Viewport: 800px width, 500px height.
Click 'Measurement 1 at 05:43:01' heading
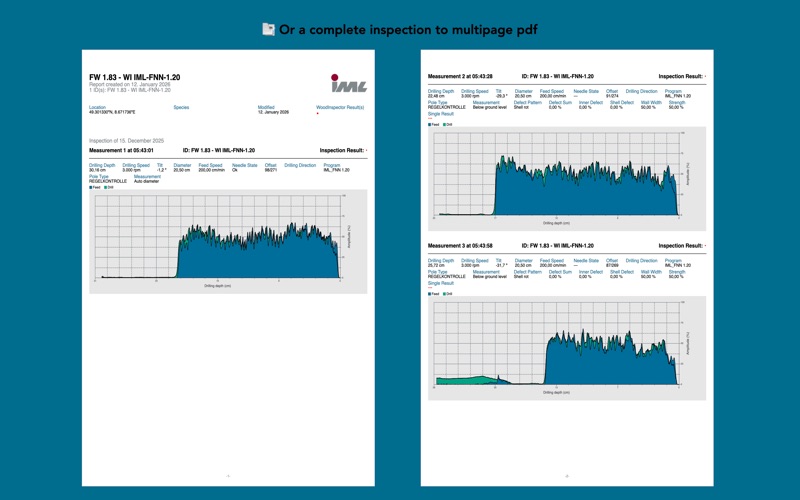[121, 151]
